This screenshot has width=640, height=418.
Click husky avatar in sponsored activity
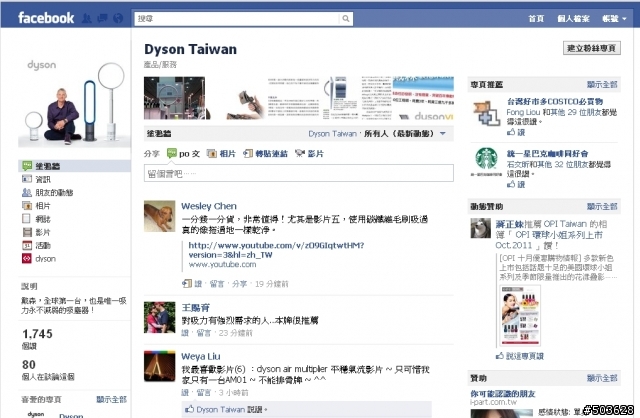pyautogui.click(x=481, y=228)
